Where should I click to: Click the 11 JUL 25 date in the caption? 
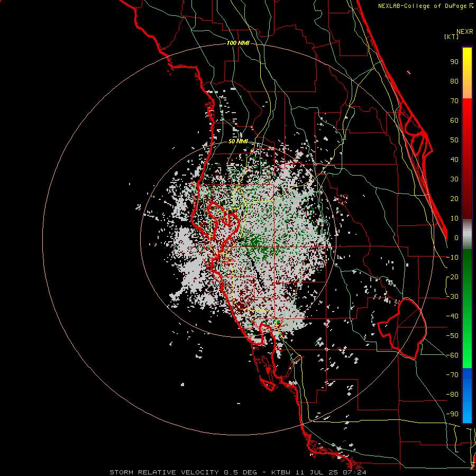pyautogui.click(x=317, y=472)
